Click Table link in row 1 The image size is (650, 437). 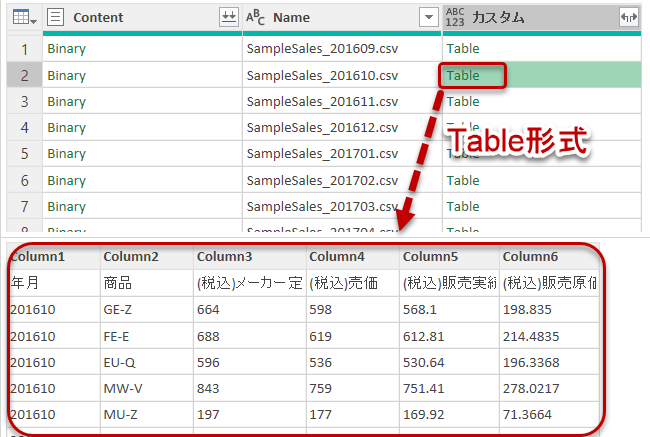coord(463,49)
